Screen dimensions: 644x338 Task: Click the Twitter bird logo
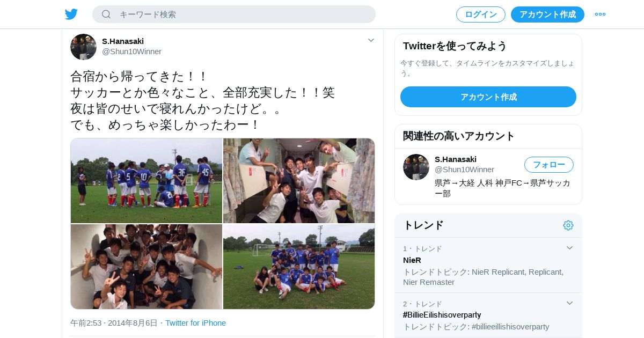[71, 14]
